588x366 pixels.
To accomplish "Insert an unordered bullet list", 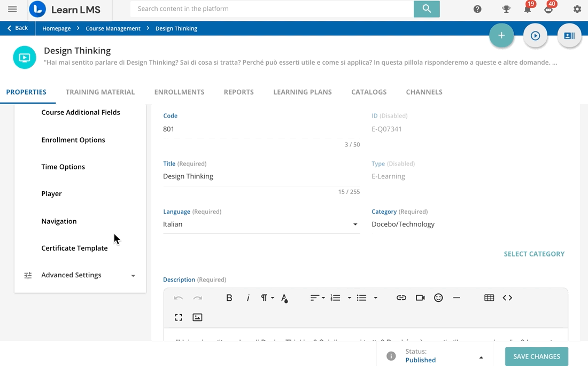I will [x=361, y=298].
